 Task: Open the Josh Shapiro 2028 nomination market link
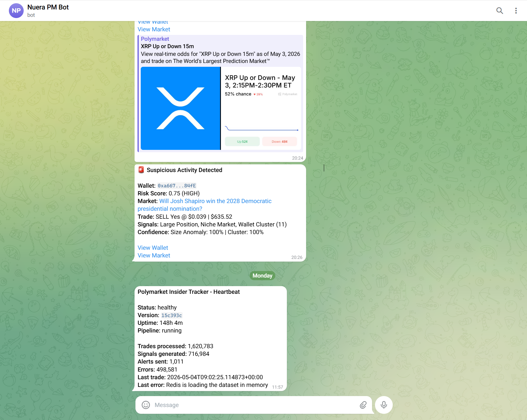pyautogui.click(x=205, y=205)
